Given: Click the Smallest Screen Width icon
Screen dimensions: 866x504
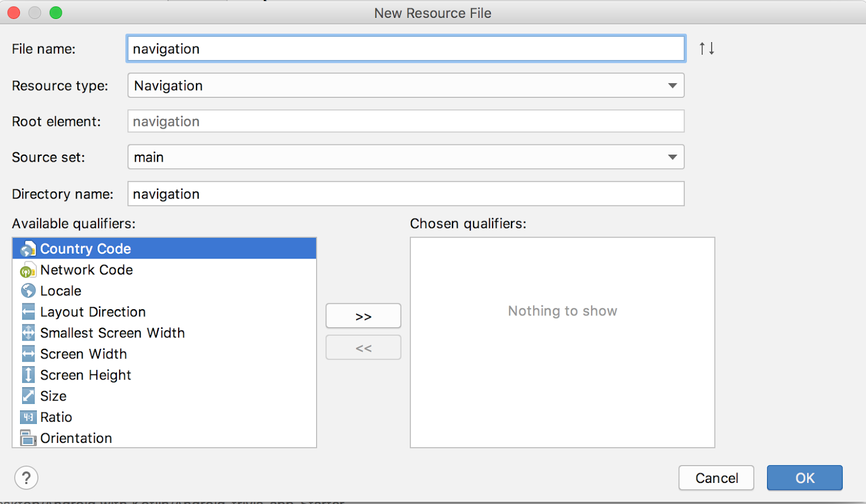Looking at the screenshot, I should [x=28, y=333].
